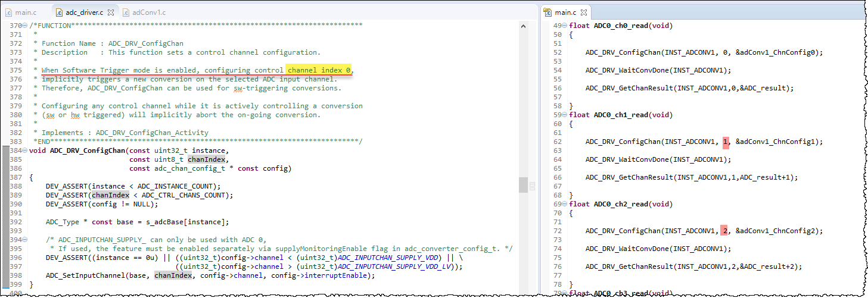Click 'ADC0_ch1_read' function name in main.c

pos(621,115)
